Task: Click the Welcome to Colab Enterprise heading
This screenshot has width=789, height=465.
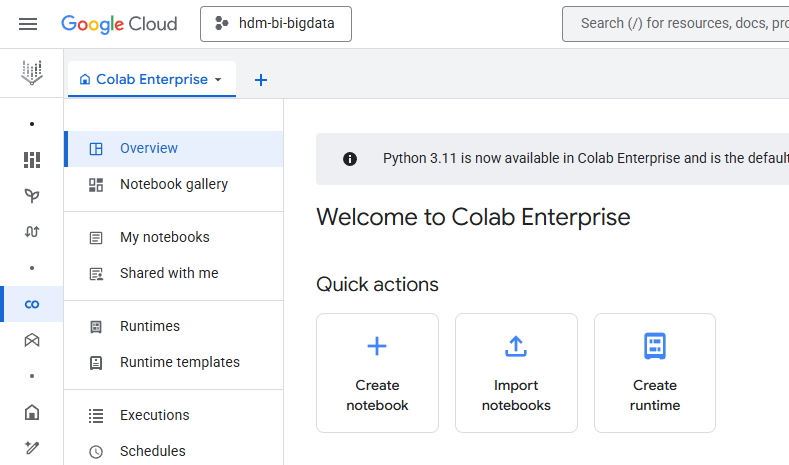Action: point(473,217)
